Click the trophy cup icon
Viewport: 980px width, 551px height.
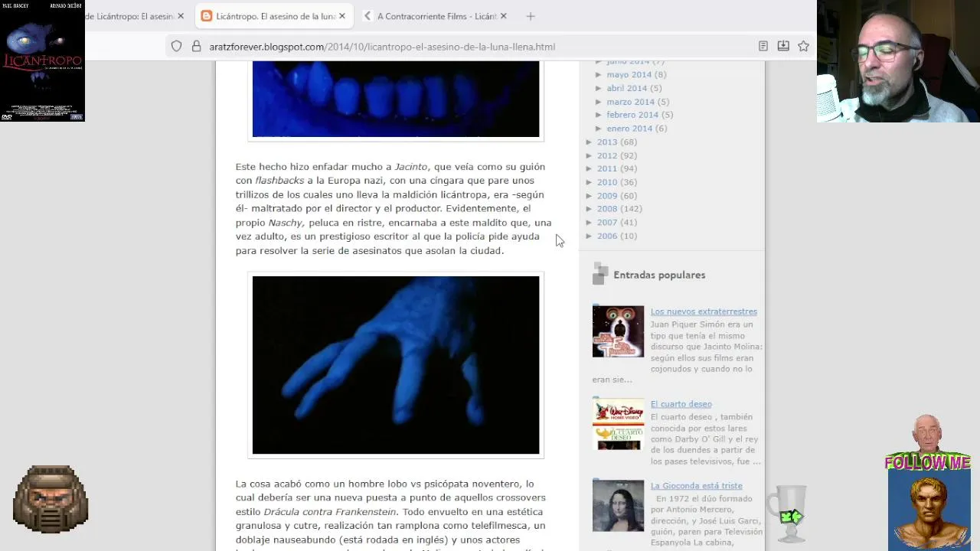click(x=789, y=513)
